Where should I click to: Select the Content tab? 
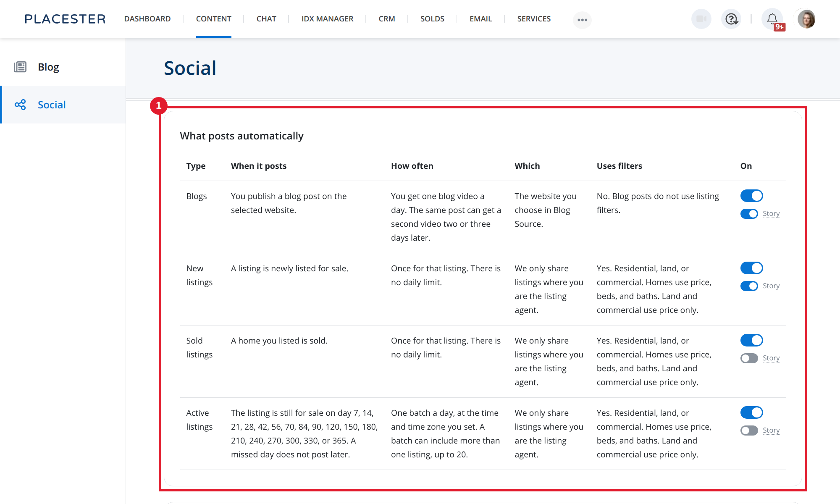[213, 19]
